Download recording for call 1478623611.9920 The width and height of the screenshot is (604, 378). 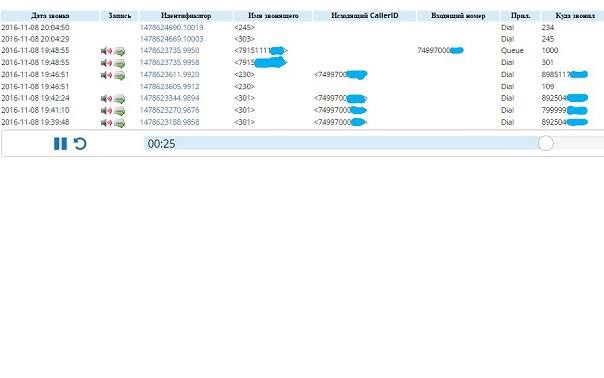click(119, 75)
